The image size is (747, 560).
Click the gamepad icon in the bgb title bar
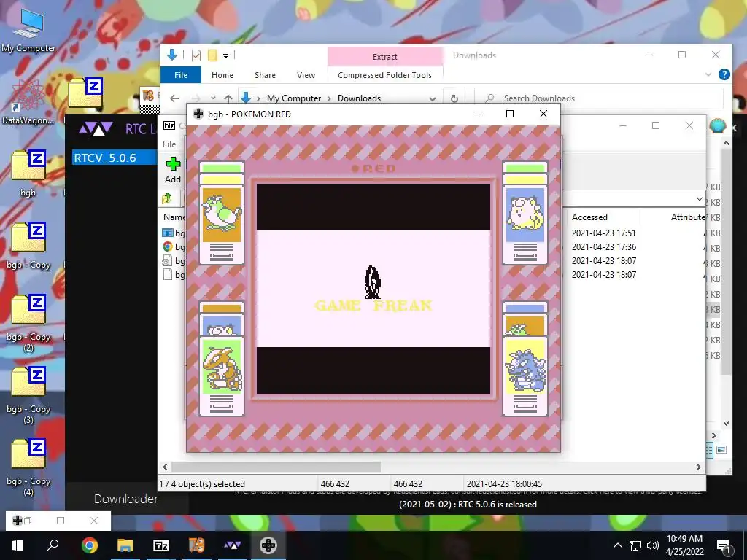[198, 114]
